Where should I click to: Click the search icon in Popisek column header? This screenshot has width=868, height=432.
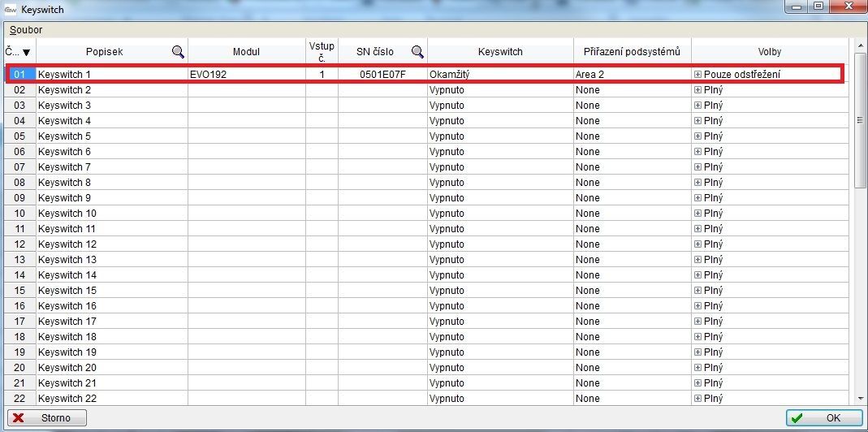pyautogui.click(x=178, y=52)
